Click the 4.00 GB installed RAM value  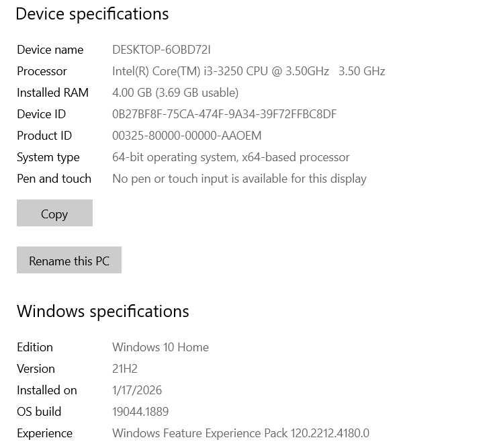(175, 93)
